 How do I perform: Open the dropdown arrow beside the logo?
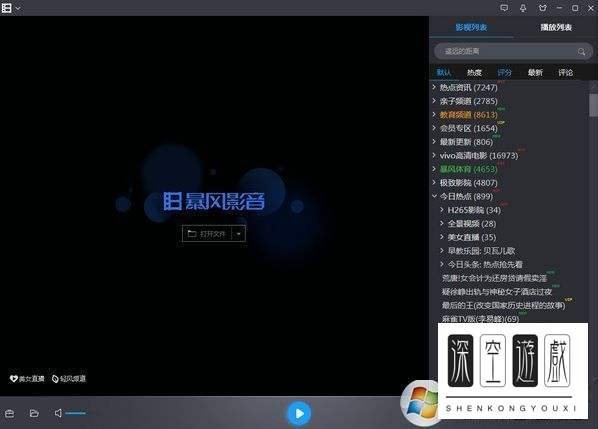pos(18,8)
